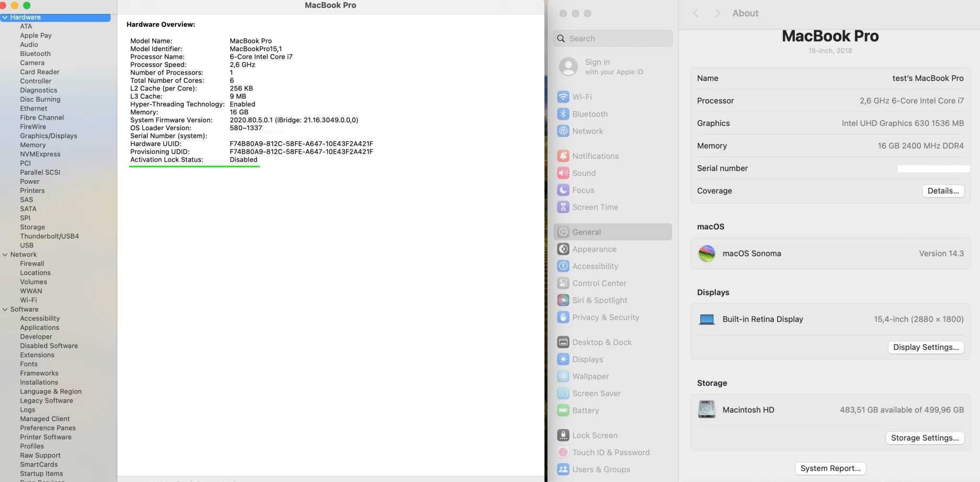Click the Macintosh HD drive icon
This screenshot has width=980, height=482.
pos(707,410)
